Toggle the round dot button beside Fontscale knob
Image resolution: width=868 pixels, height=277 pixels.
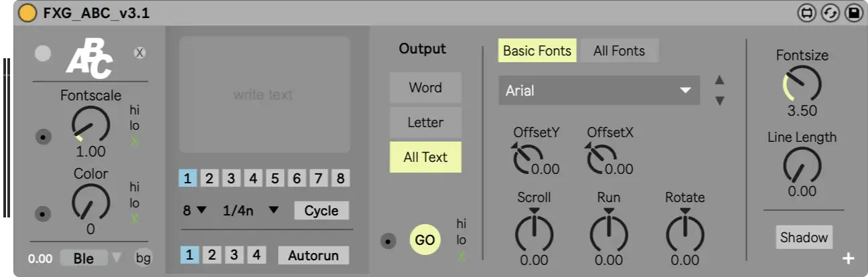44,137
